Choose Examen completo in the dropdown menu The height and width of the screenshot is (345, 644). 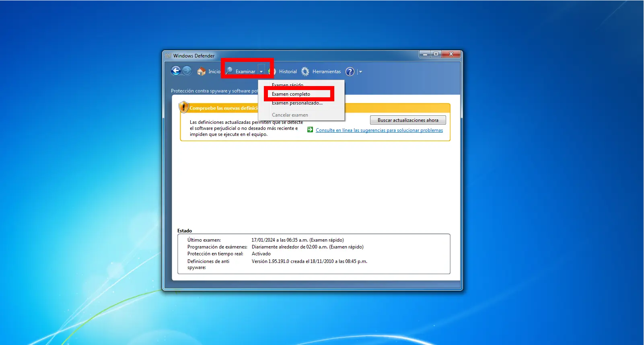coord(291,94)
